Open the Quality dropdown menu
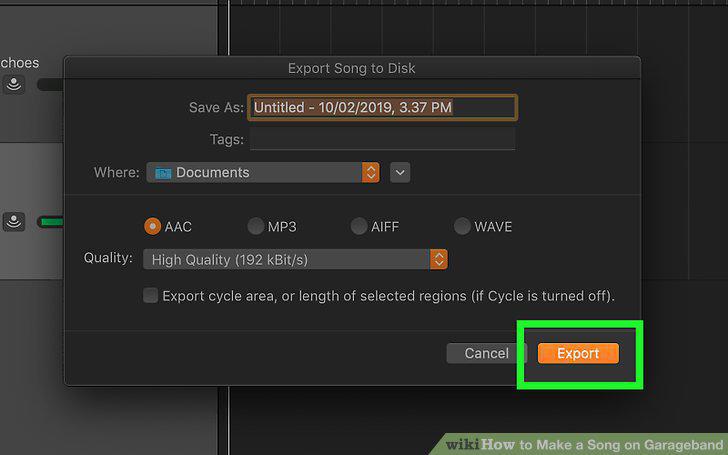 (x=295, y=260)
